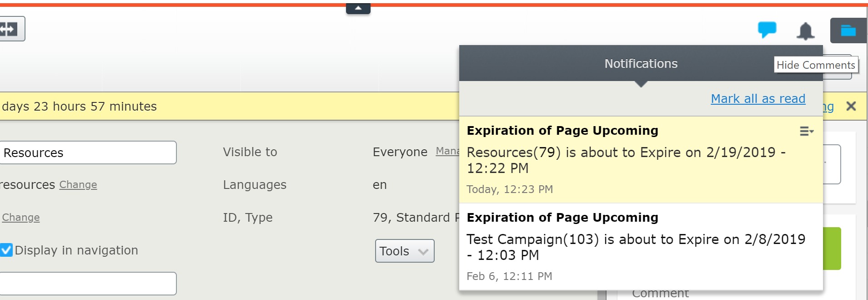Open the blue folder panel icon
This screenshot has width=868, height=300.
[x=848, y=31]
